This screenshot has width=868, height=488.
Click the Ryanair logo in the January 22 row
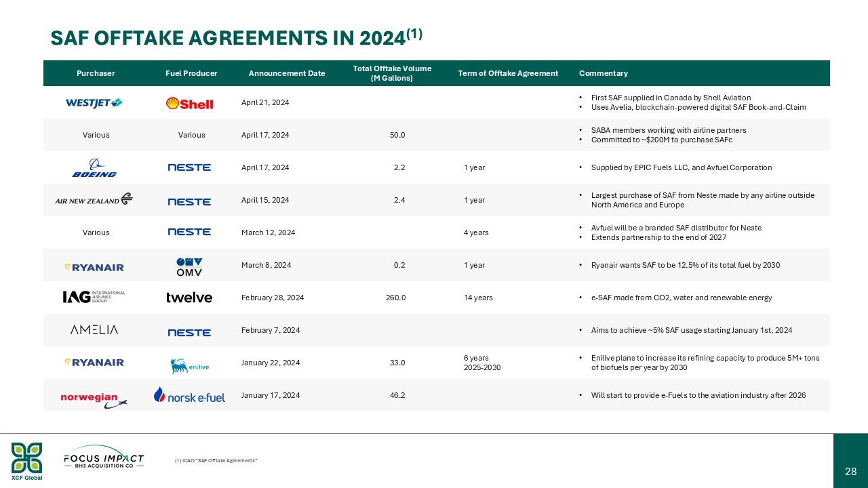[94, 363]
